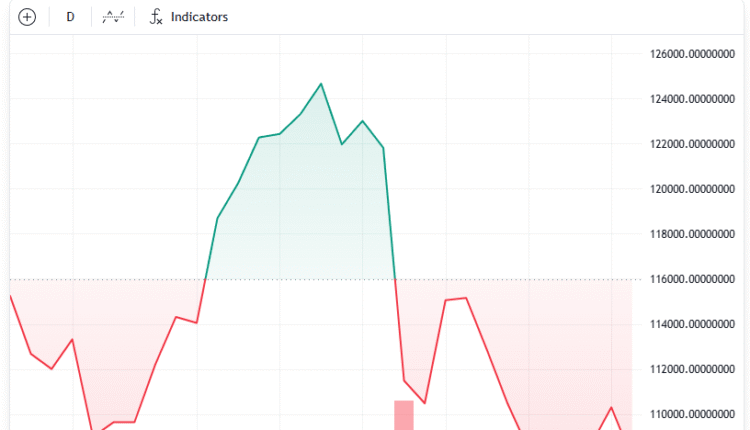This screenshot has height=430, width=750.
Task: Click the 110000 price axis label
Action: pos(689,414)
